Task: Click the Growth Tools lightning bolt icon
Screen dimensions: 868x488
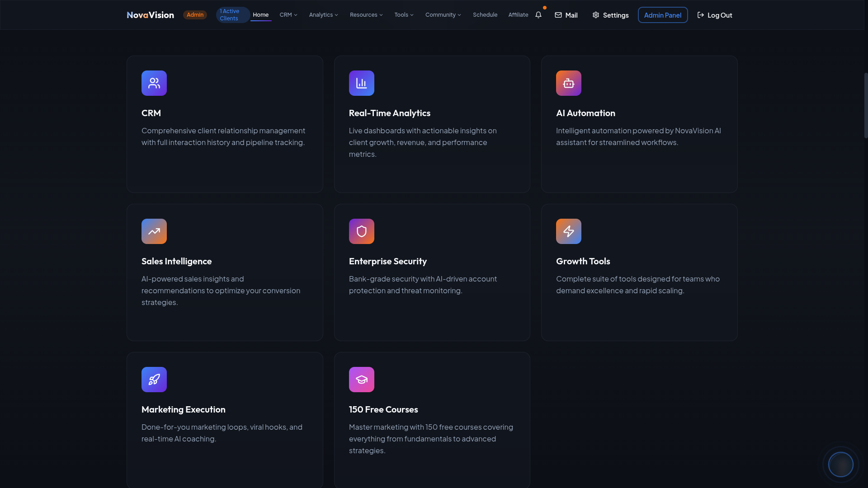Action: (568, 231)
